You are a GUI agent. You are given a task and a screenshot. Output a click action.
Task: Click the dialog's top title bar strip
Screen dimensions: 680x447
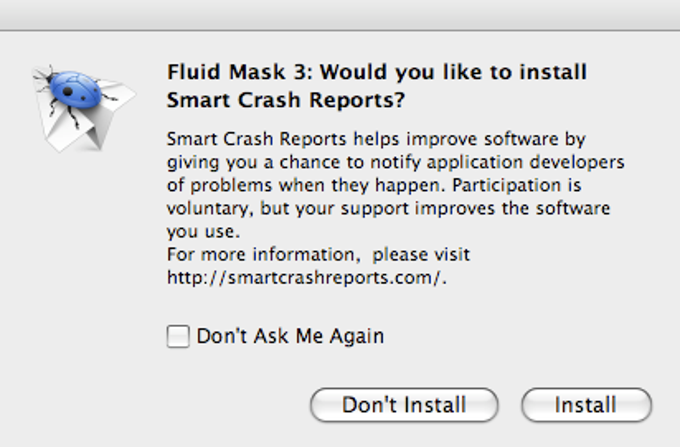pyautogui.click(x=340, y=14)
